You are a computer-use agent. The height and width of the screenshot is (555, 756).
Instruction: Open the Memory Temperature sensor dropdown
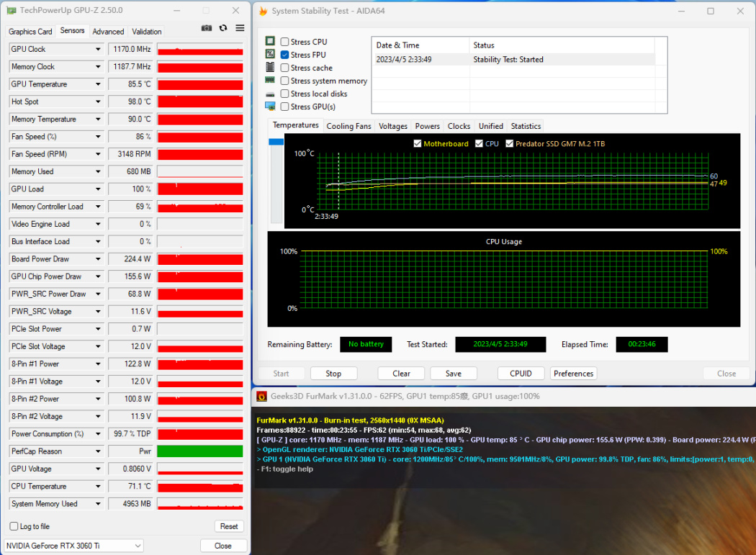(98, 119)
